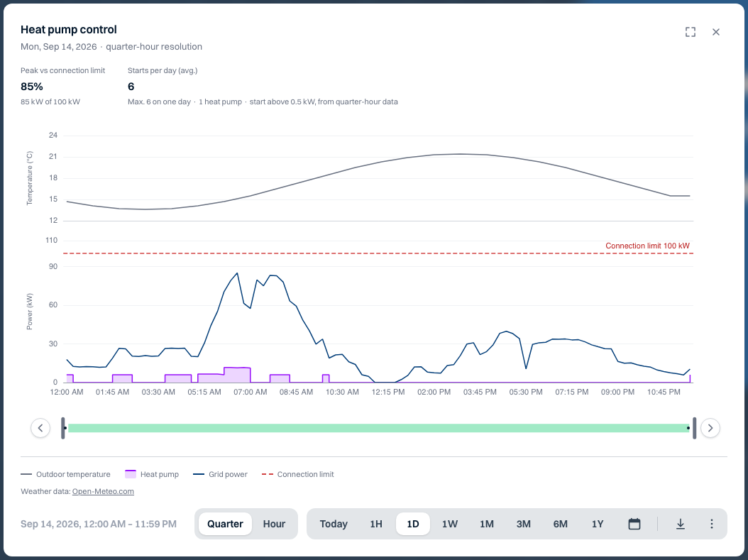Click the Heat pump control title
The image size is (748, 560).
69,30
